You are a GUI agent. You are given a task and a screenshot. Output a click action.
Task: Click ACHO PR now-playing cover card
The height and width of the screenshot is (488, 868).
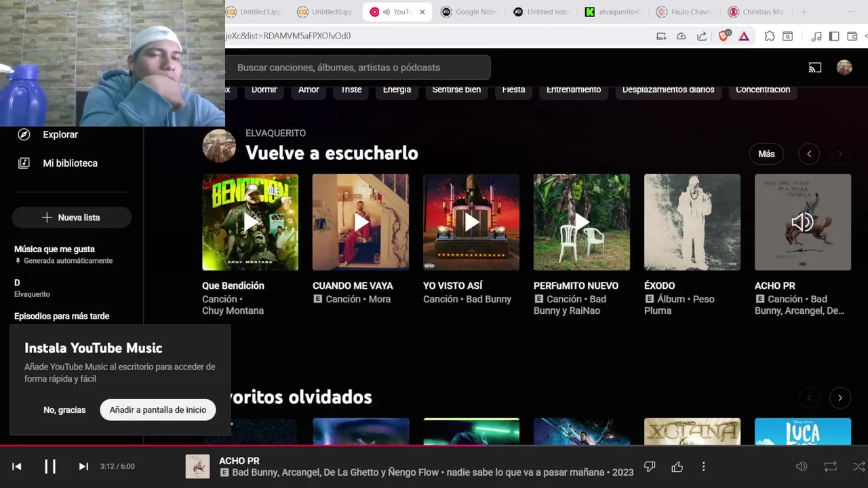tap(803, 222)
